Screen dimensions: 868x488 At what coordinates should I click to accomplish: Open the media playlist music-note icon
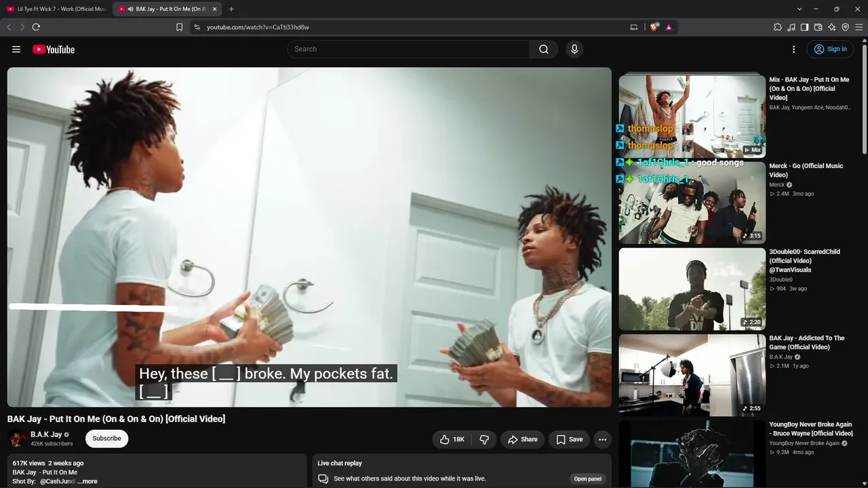click(x=791, y=27)
